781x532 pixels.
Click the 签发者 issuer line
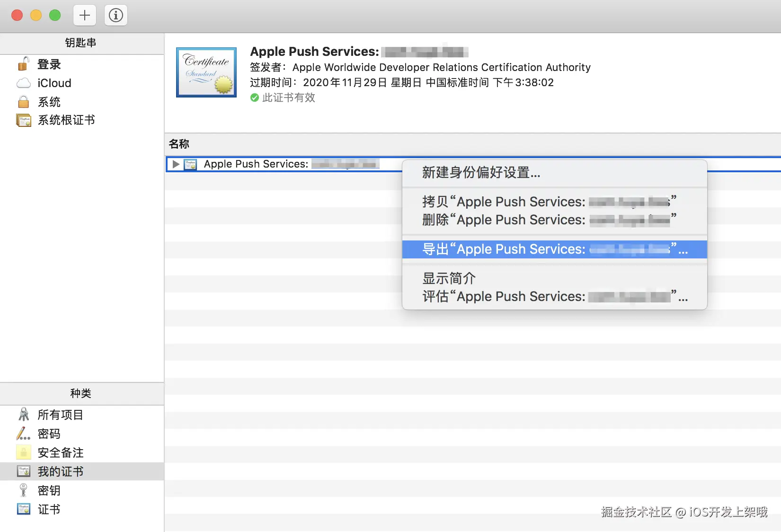tap(420, 67)
